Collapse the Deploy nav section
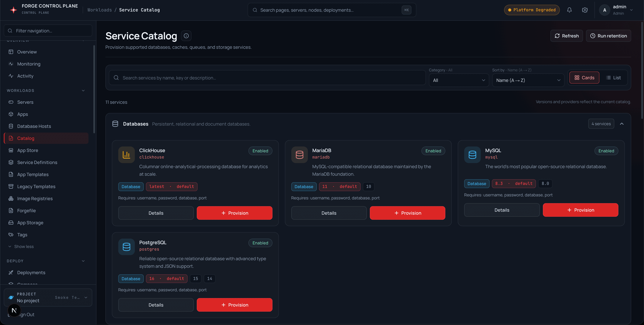The width and height of the screenshot is (644, 325). click(83, 261)
